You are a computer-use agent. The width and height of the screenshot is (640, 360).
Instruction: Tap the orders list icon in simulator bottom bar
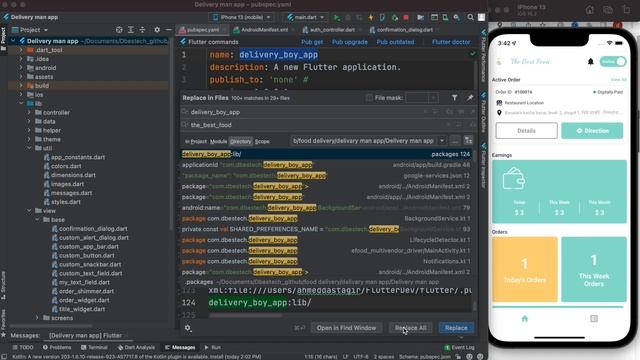coord(594,318)
